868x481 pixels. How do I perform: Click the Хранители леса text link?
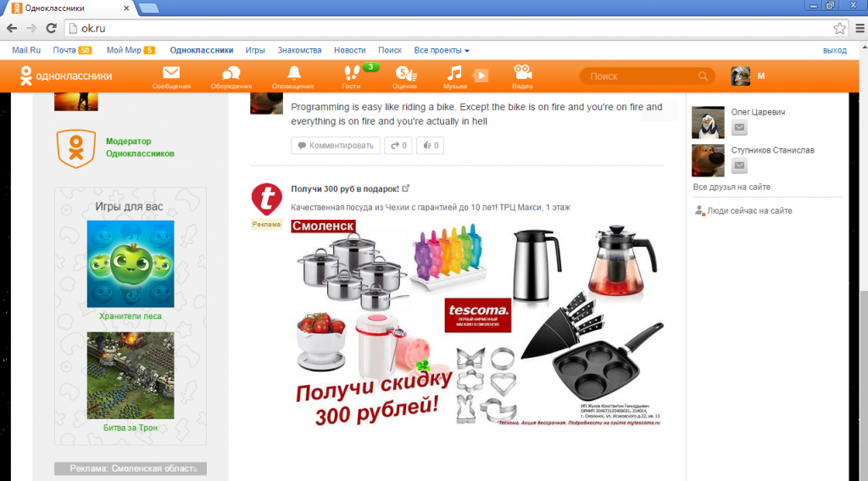pos(130,316)
